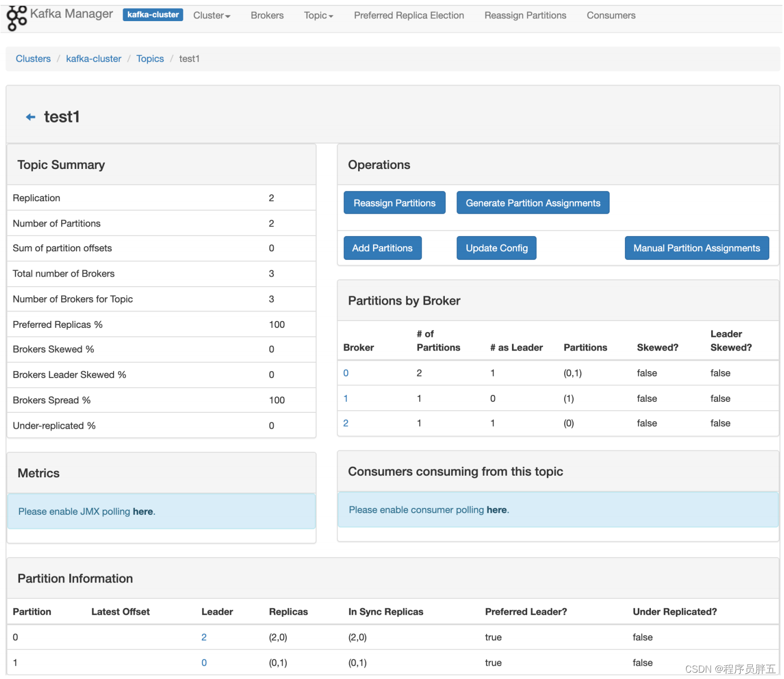Click Consumers consuming from this topic heading

455,471
